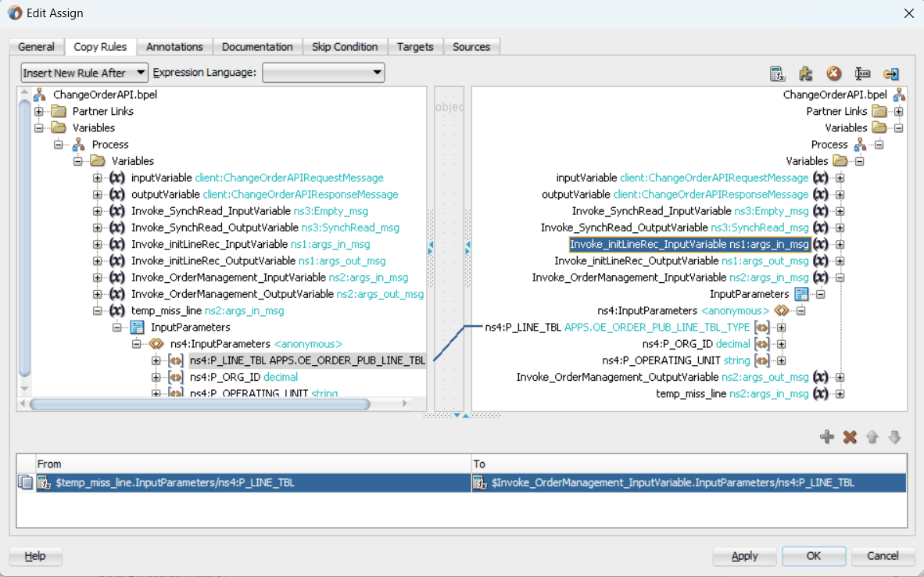Click the rename toolbar icon
The image size is (924, 577).
pyautogui.click(x=862, y=73)
